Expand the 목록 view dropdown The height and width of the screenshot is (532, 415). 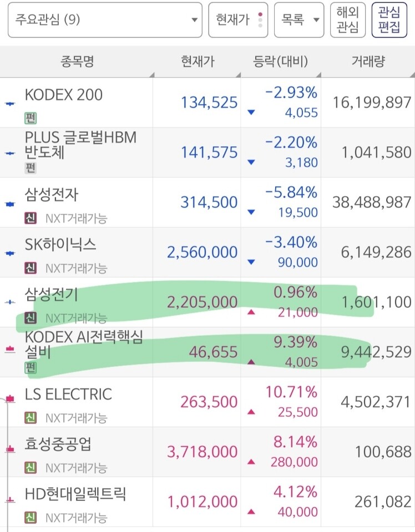(299, 20)
